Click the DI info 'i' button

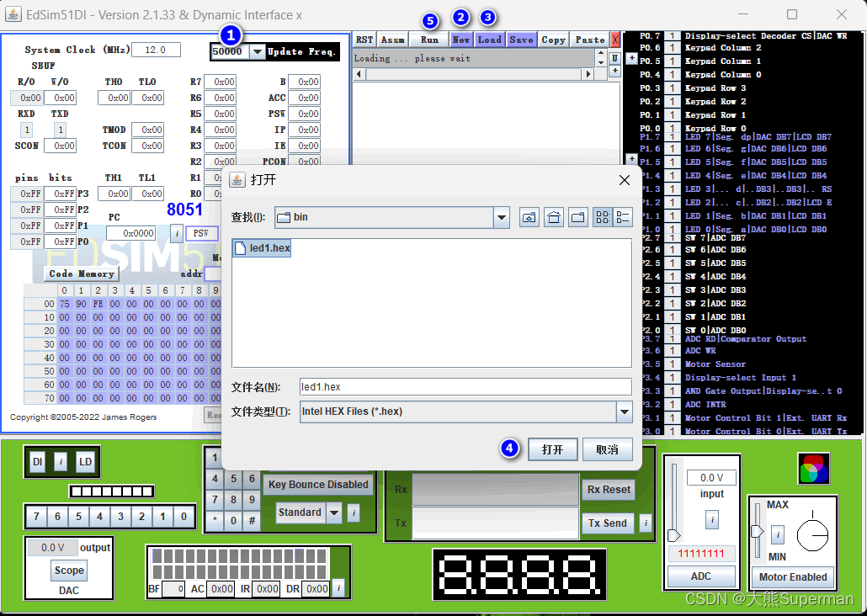point(61,462)
